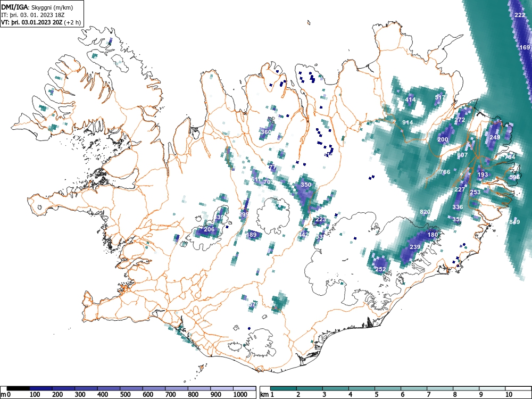The width and height of the screenshot is (532, 399).
Task: Click the pale 8–9 km legend swatch
Action: tap(466, 388)
